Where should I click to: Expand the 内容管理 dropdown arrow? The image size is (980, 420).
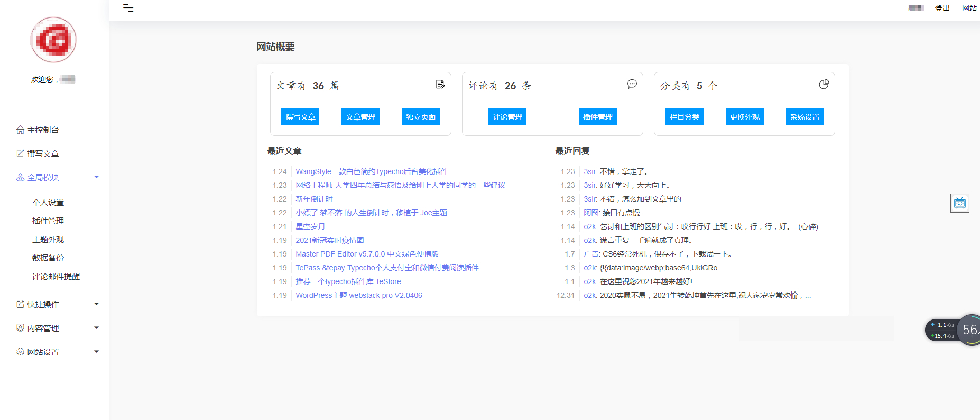pos(96,328)
